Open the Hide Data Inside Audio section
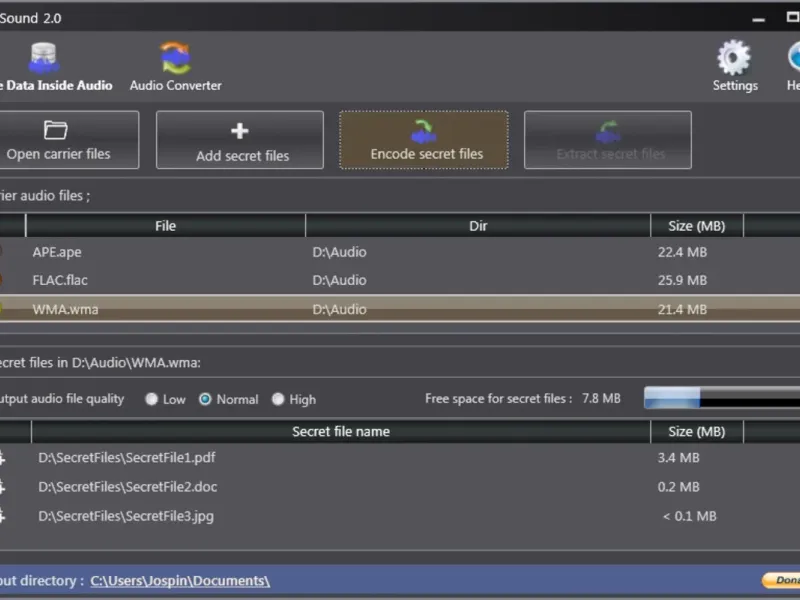The image size is (800, 600). coord(55,66)
